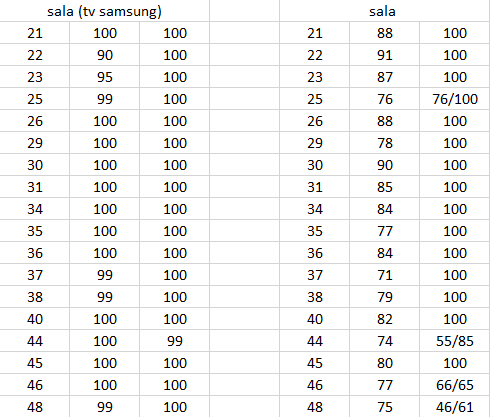Select the cell with value 71
Screen dimensions: 490x417
pyautogui.click(x=385, y=275)
